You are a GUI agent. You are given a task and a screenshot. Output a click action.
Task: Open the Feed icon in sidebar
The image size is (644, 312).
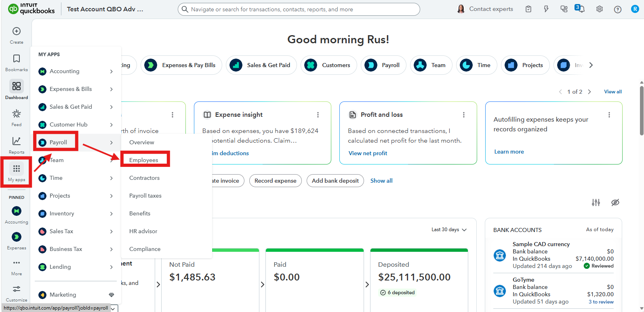(17, 114)
